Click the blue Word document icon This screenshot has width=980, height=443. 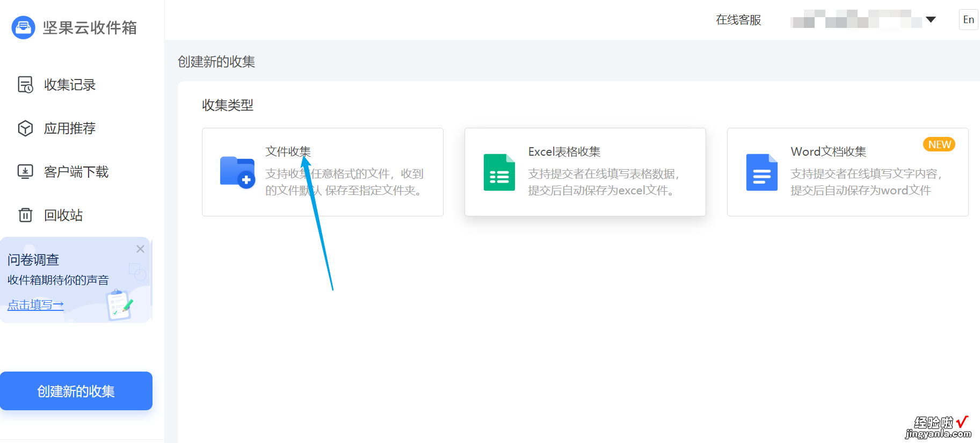[762, 172]
